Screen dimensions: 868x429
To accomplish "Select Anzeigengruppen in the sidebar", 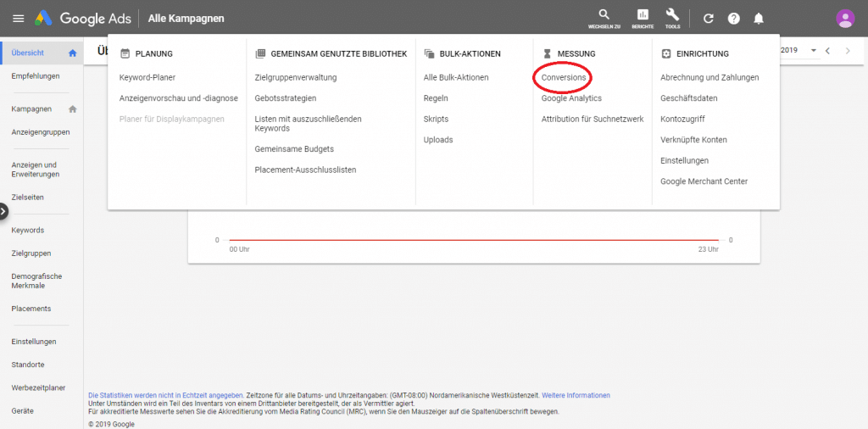I will click(41, 132).
